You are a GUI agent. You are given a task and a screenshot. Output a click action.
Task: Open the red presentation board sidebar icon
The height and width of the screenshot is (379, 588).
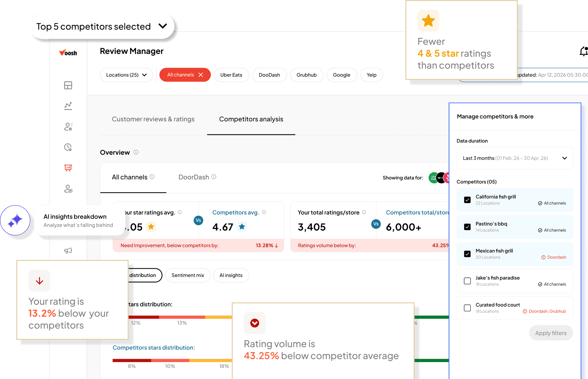68,168
